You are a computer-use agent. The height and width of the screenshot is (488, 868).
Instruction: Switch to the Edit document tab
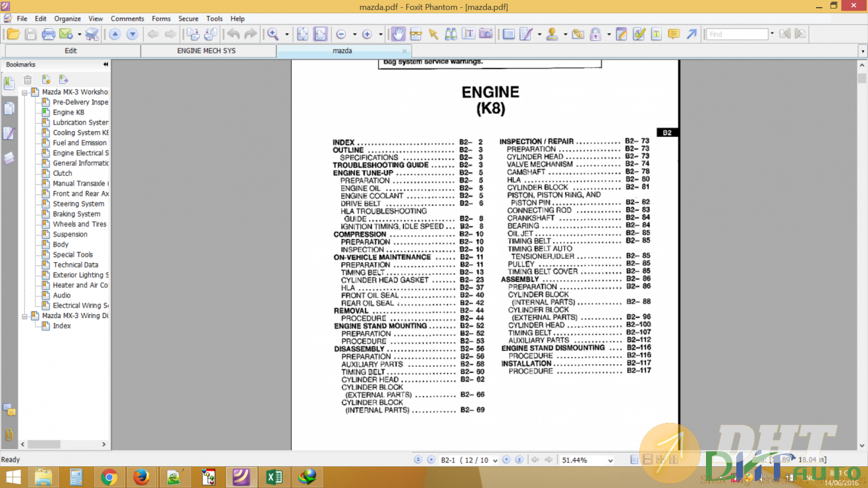(71, 51)
